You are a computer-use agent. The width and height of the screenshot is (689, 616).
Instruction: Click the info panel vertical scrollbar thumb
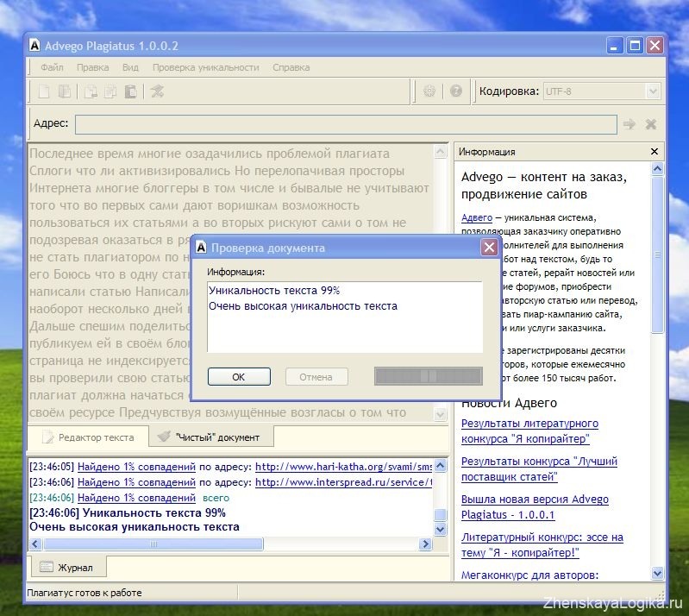657,255
